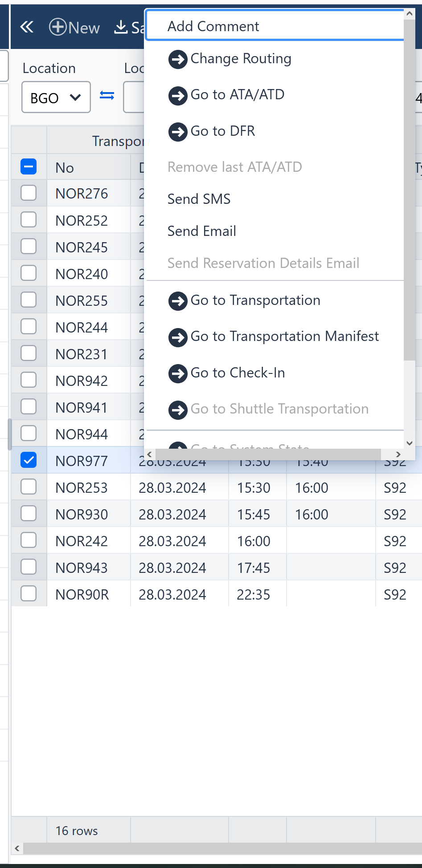Click the double-chevron collapse panel icon

[x=27, y=28]
